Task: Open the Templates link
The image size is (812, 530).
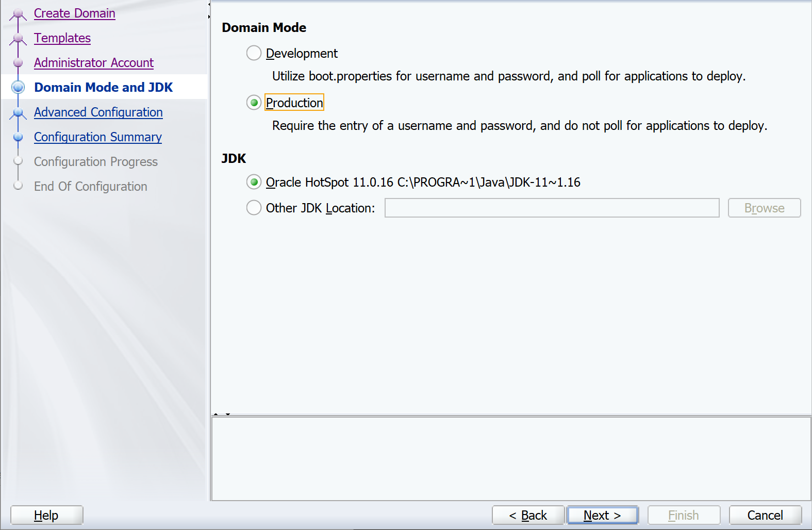Action: 62,38
